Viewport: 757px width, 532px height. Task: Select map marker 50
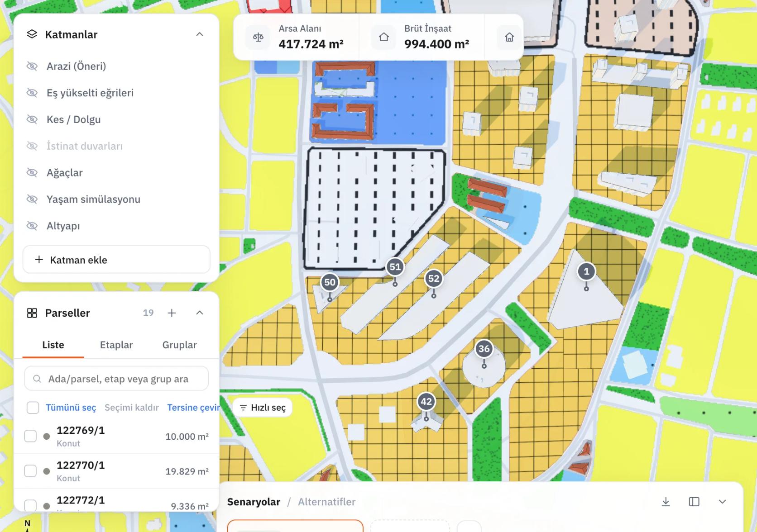(330, 283)
